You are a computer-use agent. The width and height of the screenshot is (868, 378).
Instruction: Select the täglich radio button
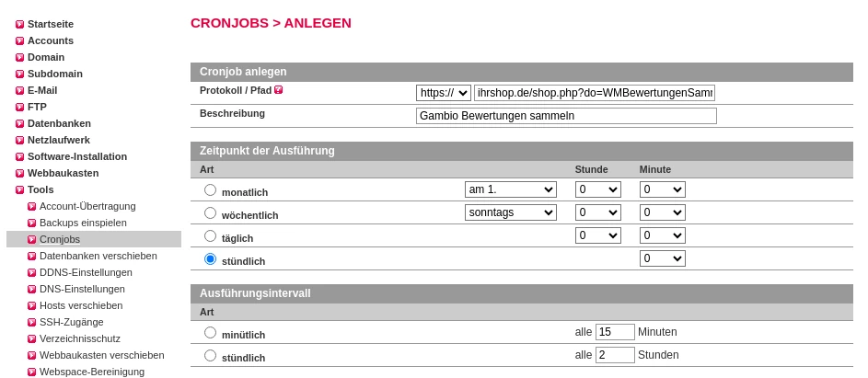(x=210, y=235)
